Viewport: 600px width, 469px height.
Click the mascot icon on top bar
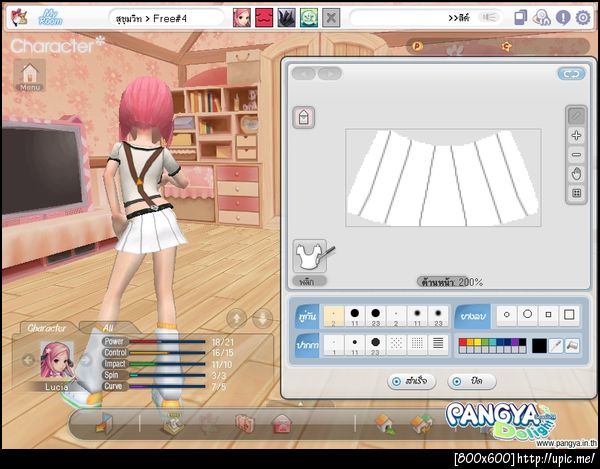(x=19, y=18)
